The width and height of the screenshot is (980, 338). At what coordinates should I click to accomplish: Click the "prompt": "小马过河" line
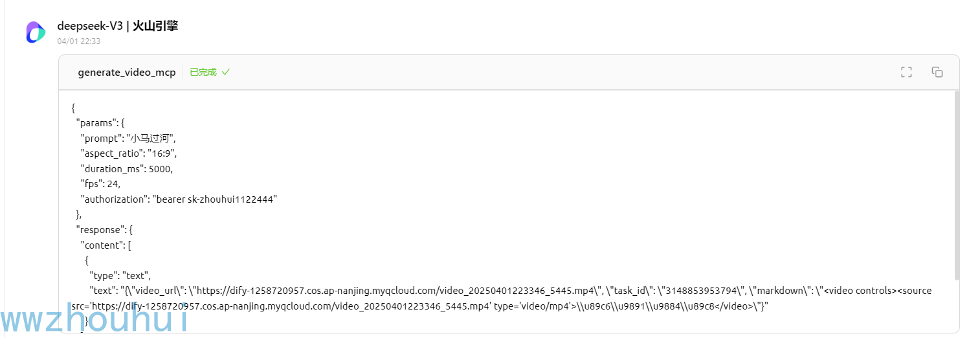(128, 138)
